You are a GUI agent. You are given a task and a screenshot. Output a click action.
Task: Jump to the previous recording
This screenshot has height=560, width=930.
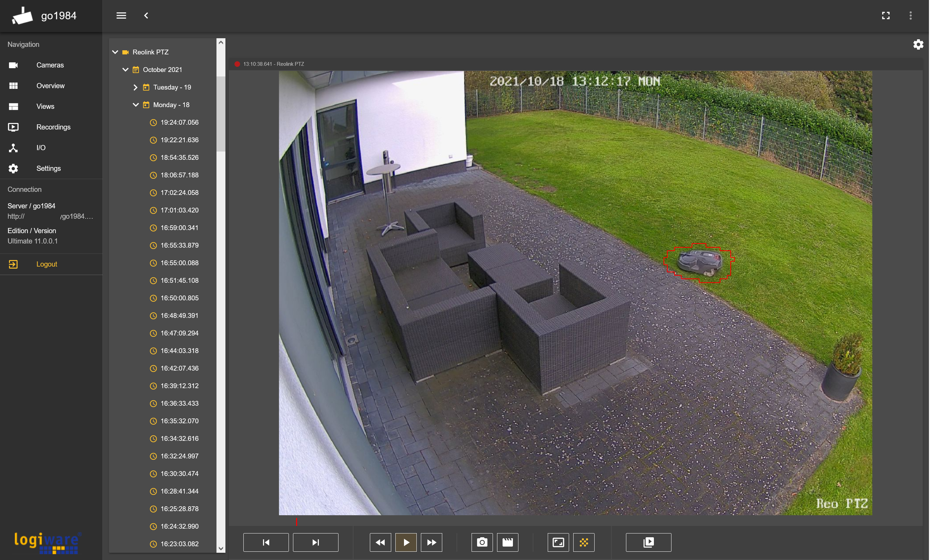point(266,542)
